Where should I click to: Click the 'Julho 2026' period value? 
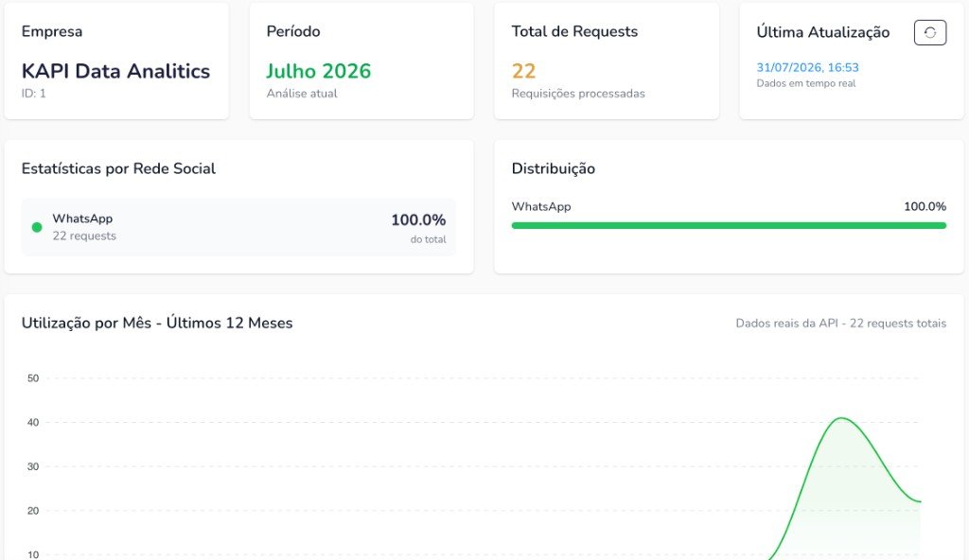318,71
